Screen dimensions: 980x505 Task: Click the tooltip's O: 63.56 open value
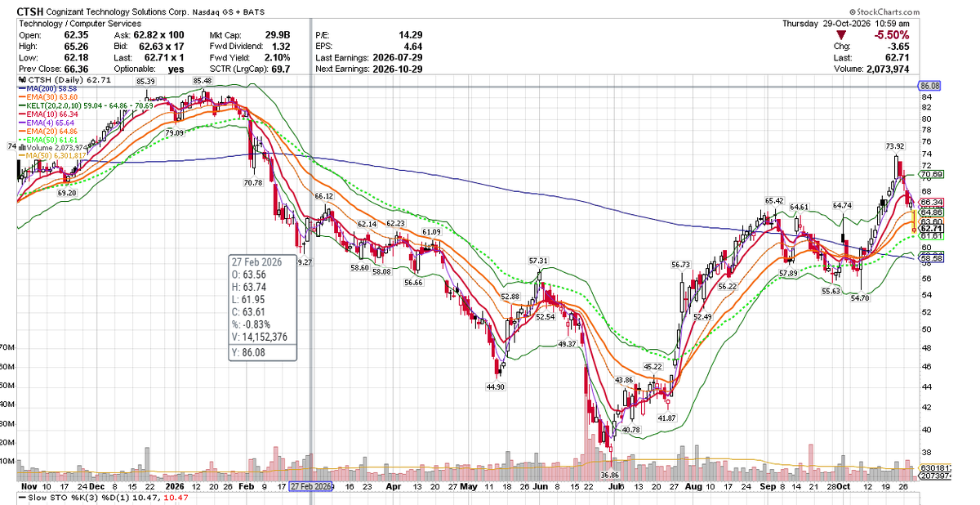pos(252,275)
